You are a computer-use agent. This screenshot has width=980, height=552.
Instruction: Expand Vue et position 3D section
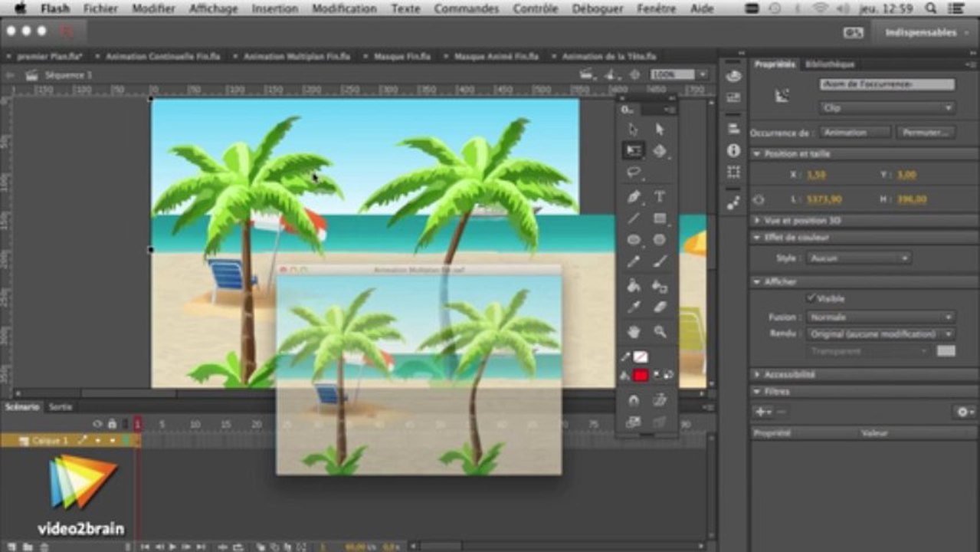click(x=757, y=220)
